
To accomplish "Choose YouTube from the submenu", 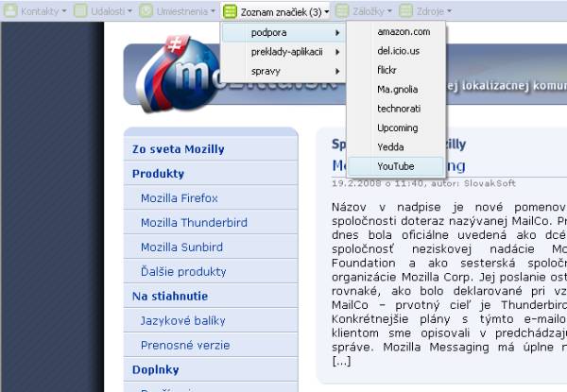I will [x=396, y=166].
